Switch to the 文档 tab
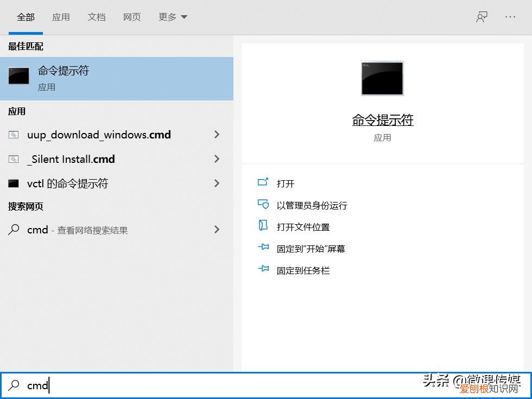 [x=97, y=17]
